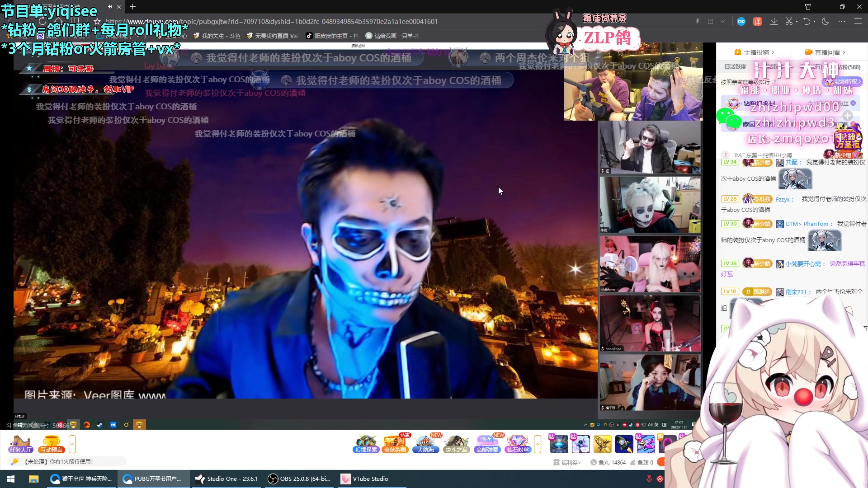
Task: Open the 大航海 activity icon
Action: pyautogui.click(x=426, y=444)
